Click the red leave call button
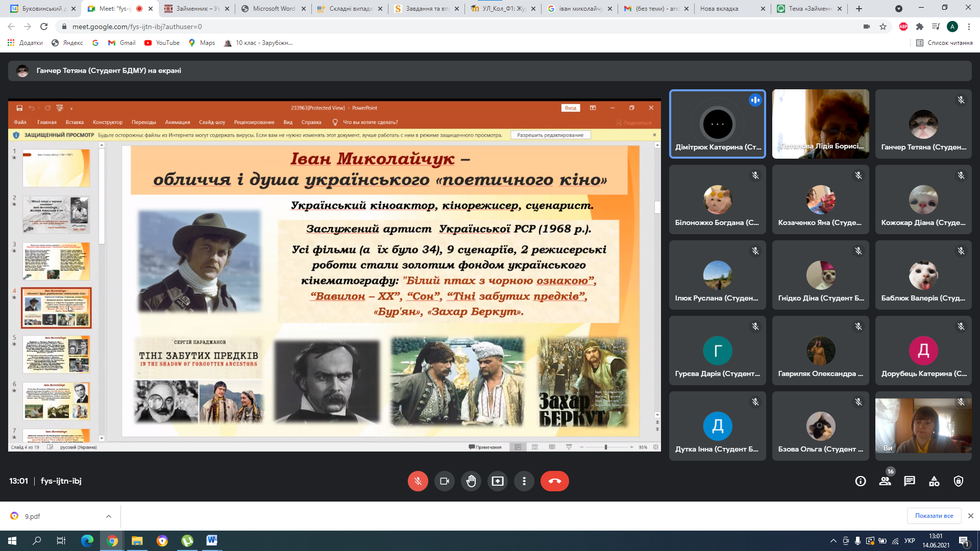Viewport: 980px width, 551px height. click(x=554, y=481)
